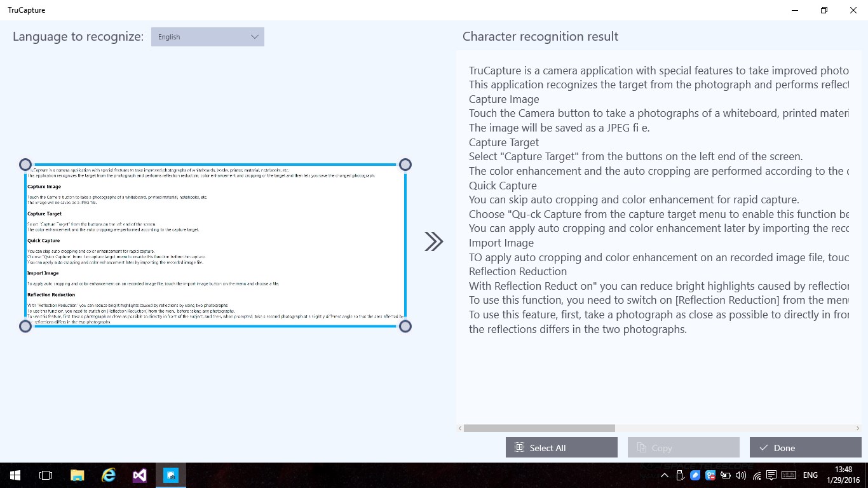Click the Wi-Fi network tray icon

click(756, 475)
